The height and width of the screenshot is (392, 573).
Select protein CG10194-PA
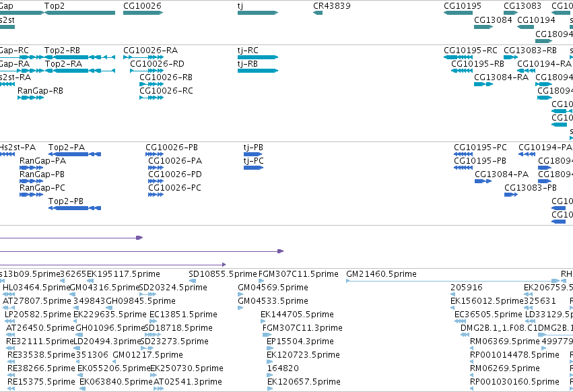tap(545, 148)
